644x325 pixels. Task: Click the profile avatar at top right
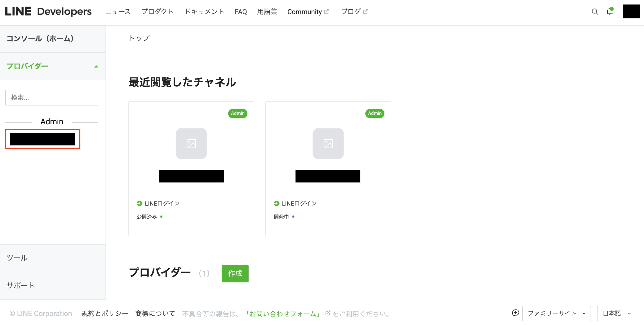point(631,11)
